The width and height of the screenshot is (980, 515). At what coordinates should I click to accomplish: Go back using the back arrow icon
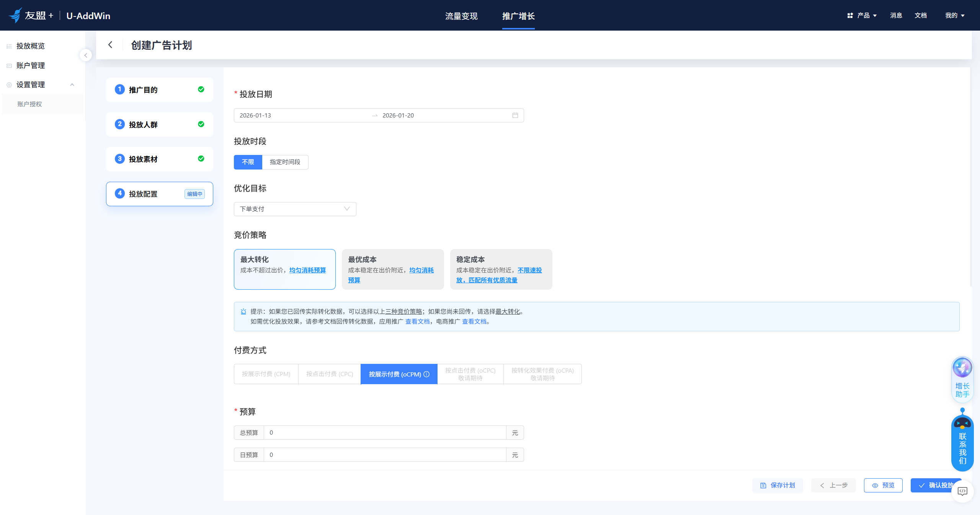click(x=110, y=45)
